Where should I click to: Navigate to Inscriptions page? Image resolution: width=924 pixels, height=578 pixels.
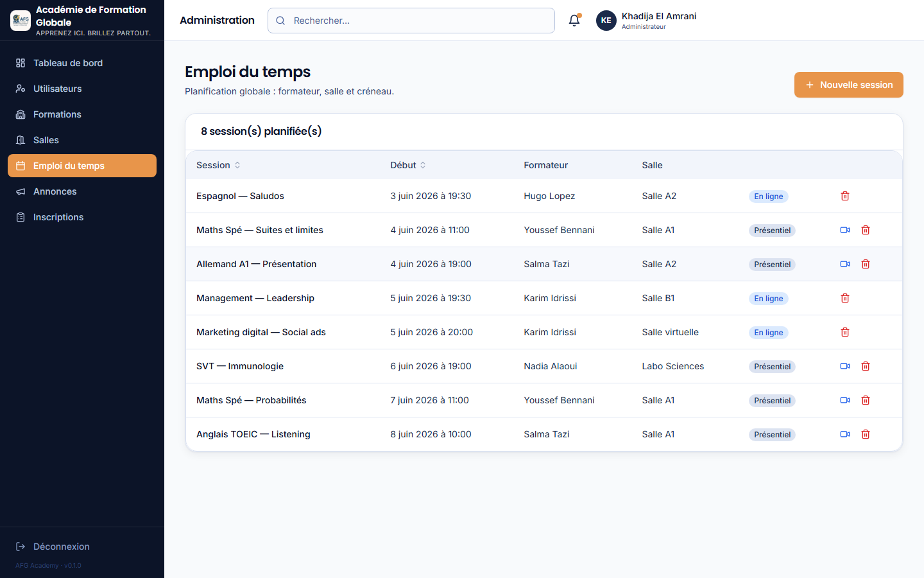click(82, 217)
